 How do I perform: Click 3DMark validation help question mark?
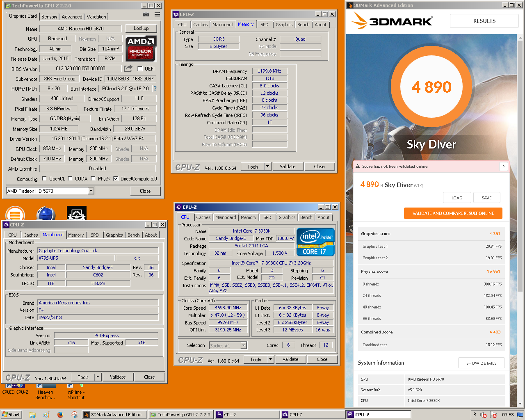coord(504,167)
